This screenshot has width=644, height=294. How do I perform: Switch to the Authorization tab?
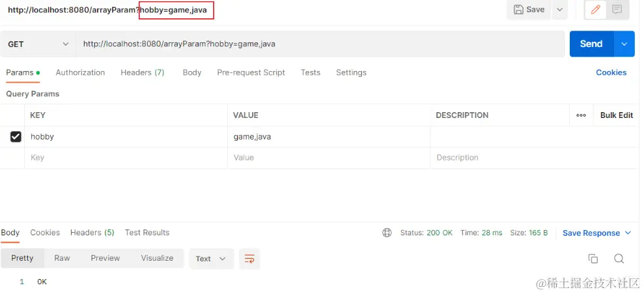coord(80,73)
